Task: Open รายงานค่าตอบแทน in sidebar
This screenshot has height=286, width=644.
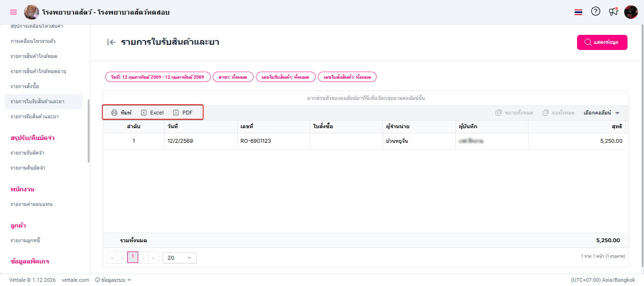Action: [x=32, y=204]
